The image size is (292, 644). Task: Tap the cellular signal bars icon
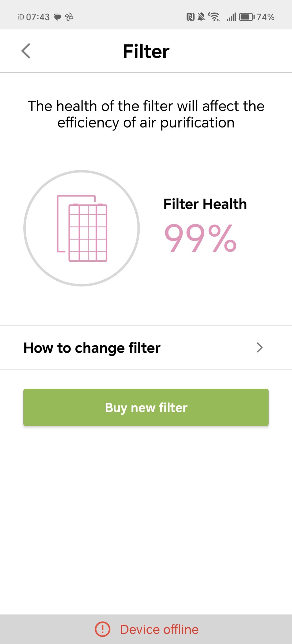click(231, 17)
